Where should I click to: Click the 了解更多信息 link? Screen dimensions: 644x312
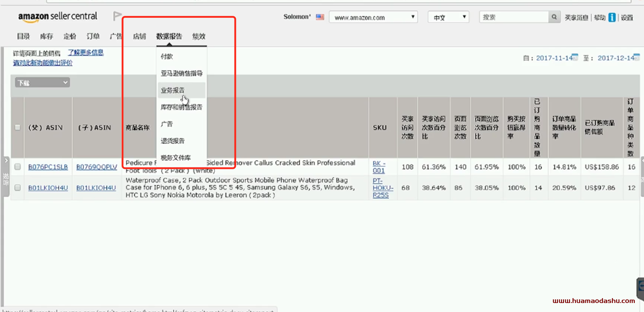[x=86, y=53]
